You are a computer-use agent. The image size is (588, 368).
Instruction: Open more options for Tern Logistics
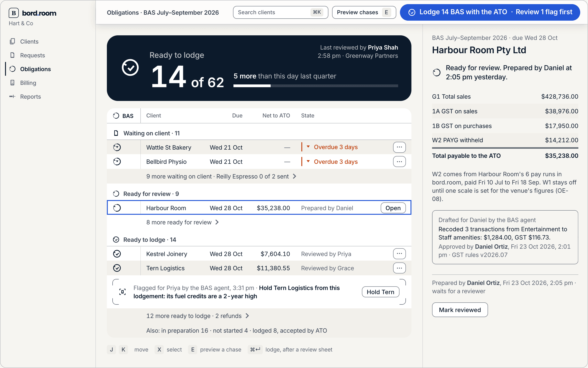coord(399,268)
